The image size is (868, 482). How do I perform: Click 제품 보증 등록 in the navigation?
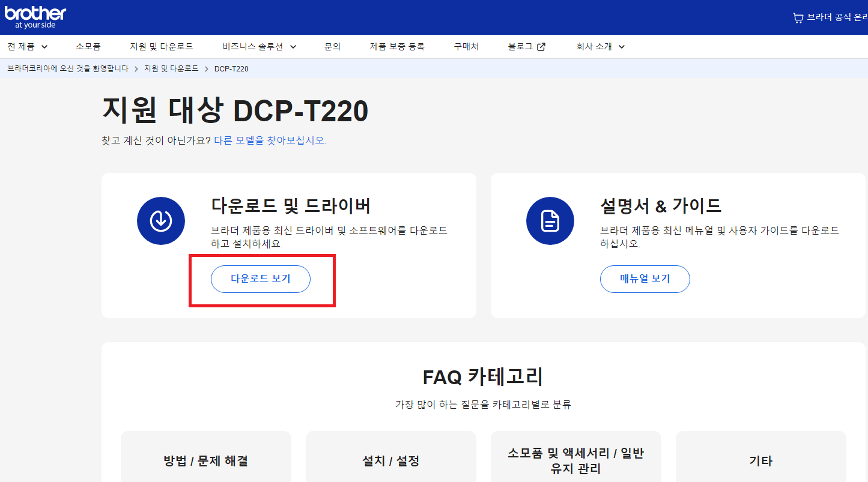click(396, 46)
